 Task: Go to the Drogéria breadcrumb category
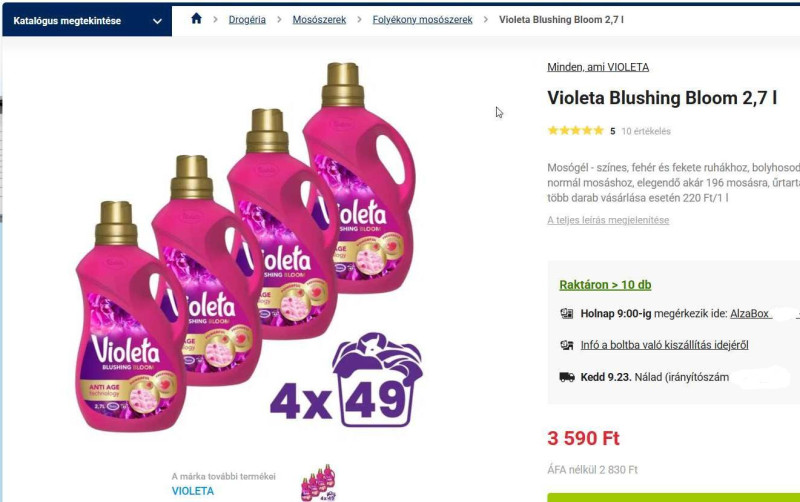[x=247, y=20]
